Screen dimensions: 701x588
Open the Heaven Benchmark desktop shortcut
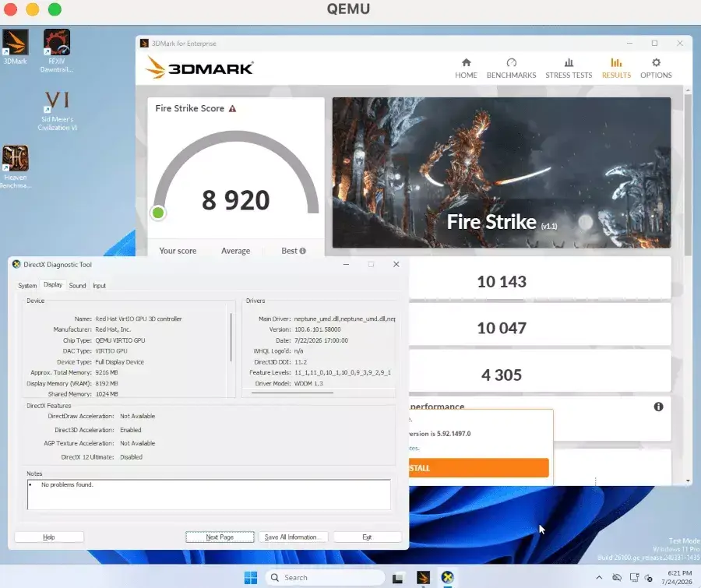click(16, 167)
